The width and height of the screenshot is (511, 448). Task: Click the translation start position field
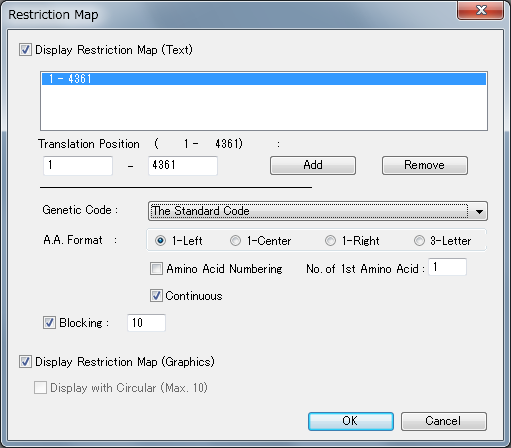pos(78,165)
